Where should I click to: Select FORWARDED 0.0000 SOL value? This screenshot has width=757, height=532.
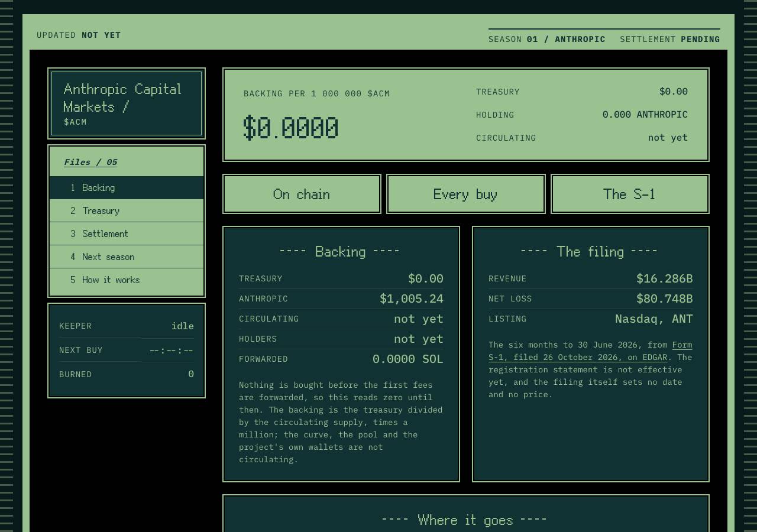point(408,359)
